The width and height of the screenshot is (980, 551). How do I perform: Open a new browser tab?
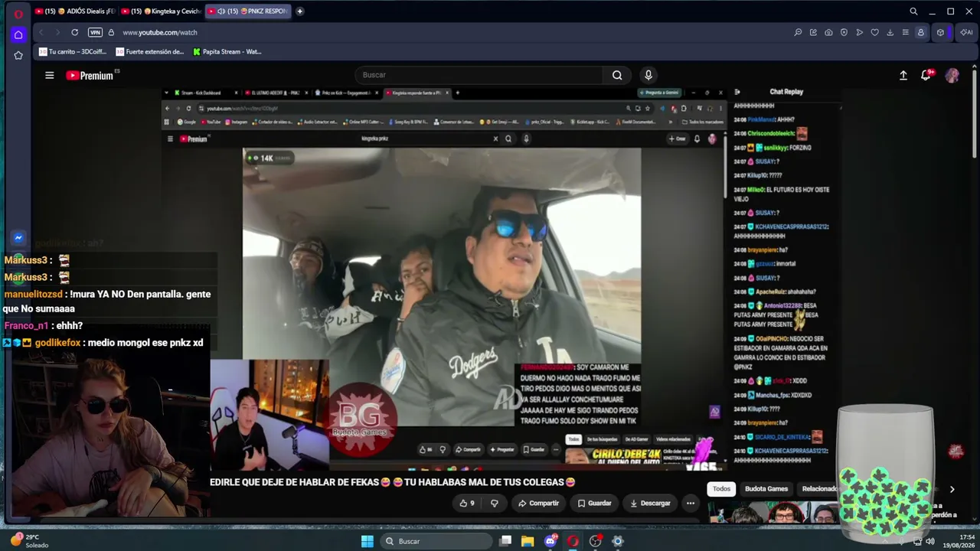coord(299,11)
